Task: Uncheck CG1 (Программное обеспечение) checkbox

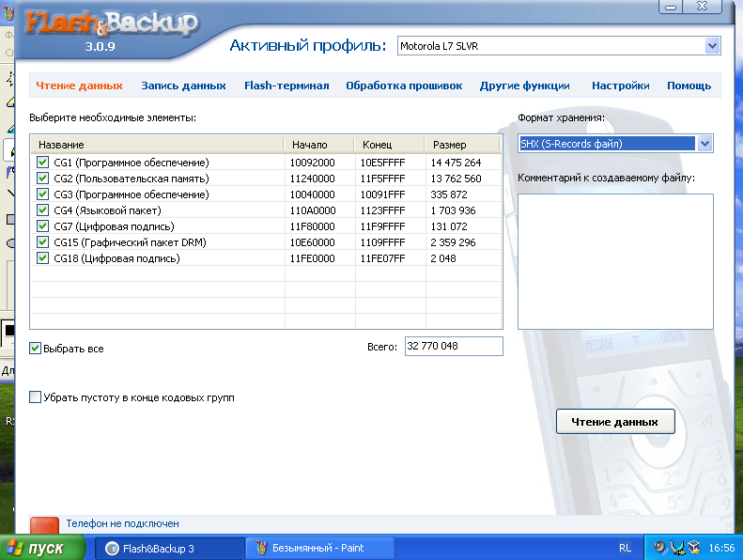Action: (42, 163)
